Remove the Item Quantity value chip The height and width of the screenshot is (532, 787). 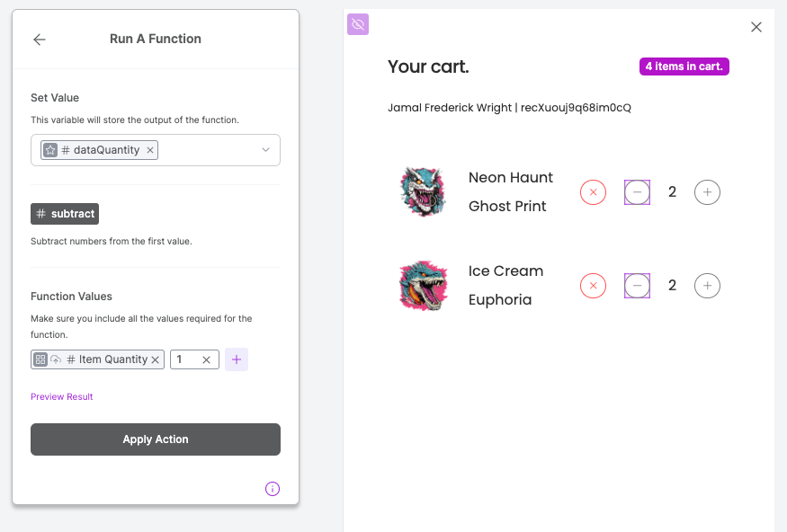click(155, 359)
